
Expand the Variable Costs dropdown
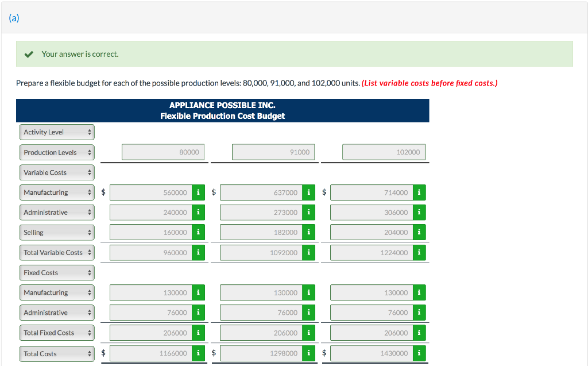point(57,173)
